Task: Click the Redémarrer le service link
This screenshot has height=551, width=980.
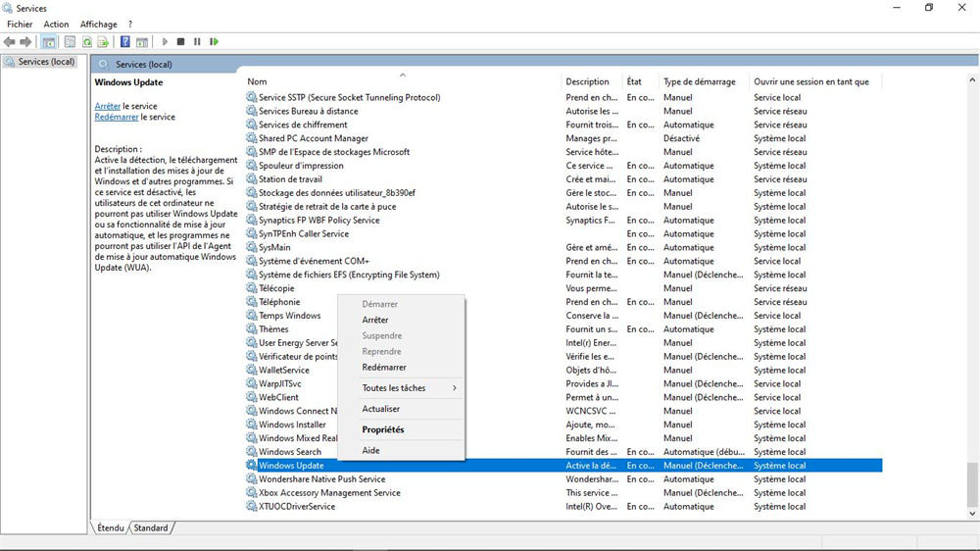Action: pos(117,117)
